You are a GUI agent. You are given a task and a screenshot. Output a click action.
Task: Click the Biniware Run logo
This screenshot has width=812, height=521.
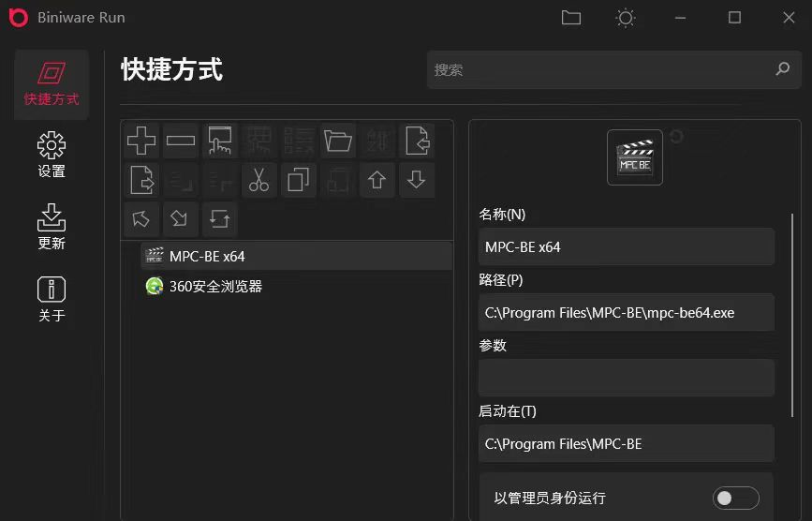(18, 18)
